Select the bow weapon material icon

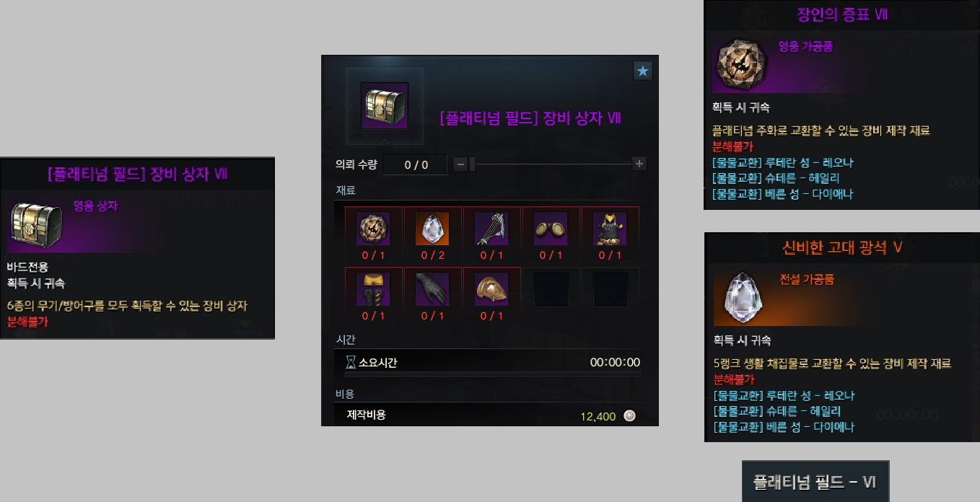pyautogui.click(x=491, y=229)
